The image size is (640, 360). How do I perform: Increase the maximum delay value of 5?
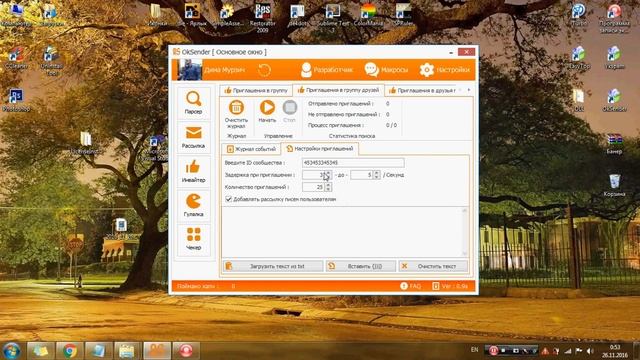377,173
